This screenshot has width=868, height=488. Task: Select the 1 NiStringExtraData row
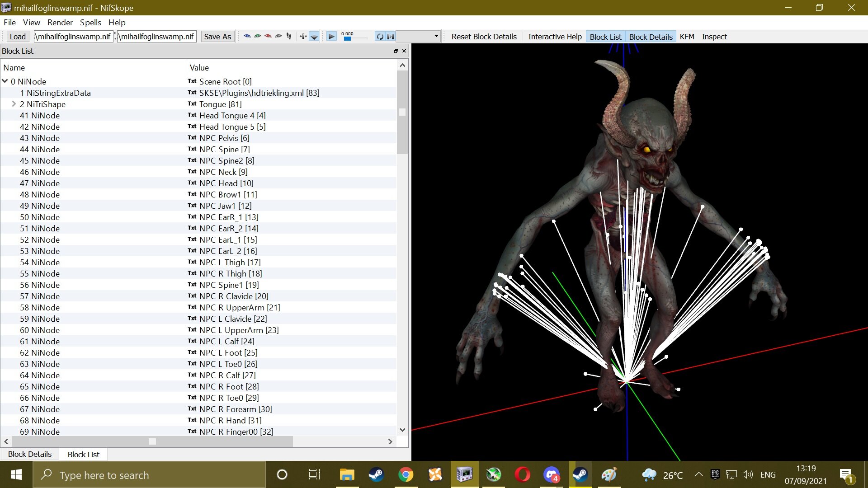198,93
